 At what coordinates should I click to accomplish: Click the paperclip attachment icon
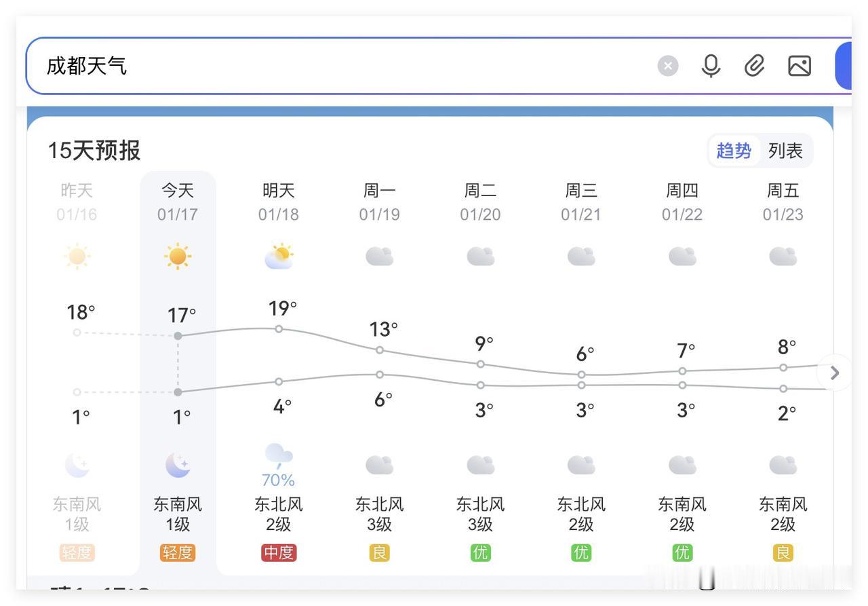tap(753, 65)
